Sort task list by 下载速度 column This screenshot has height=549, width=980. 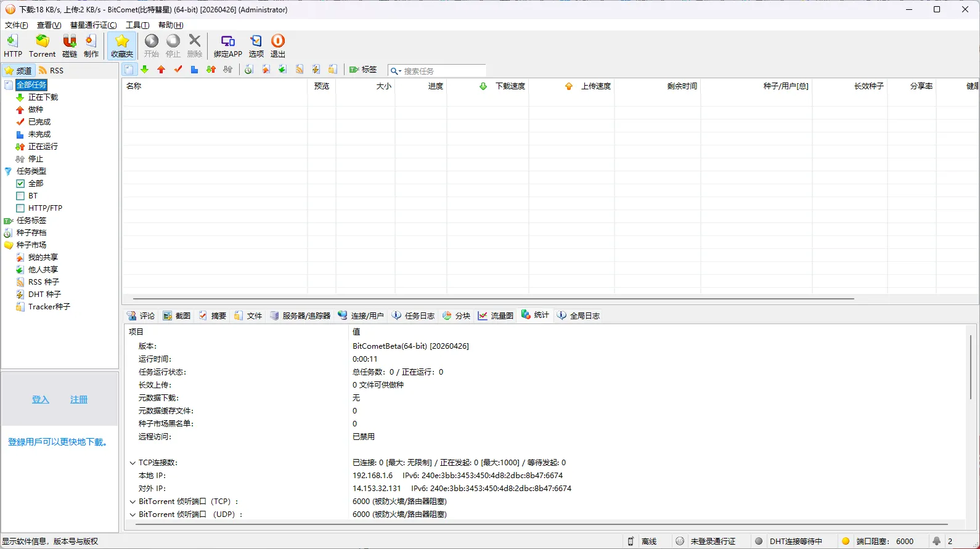click(488, 86)
